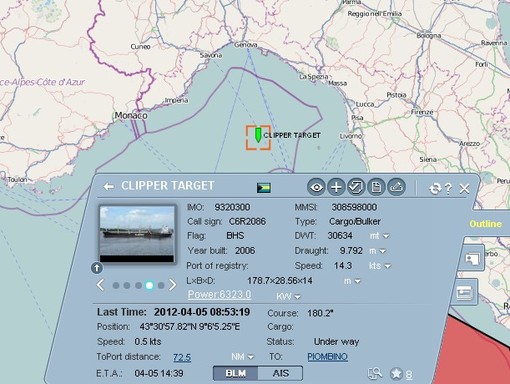This screenshot has height=384, width=510.
Task: Click the star favorite icon
Action: click(396, 374)
